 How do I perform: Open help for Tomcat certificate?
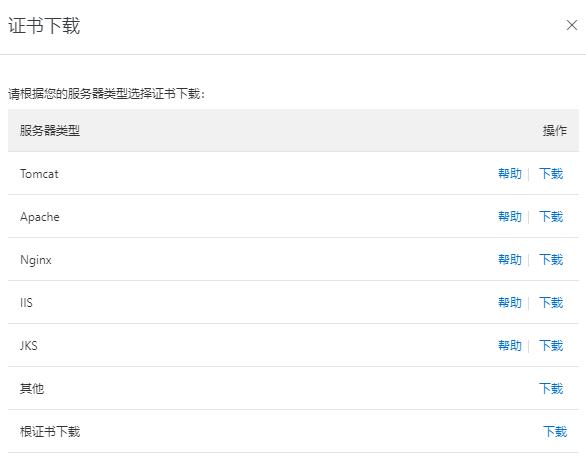click(509, 173)
